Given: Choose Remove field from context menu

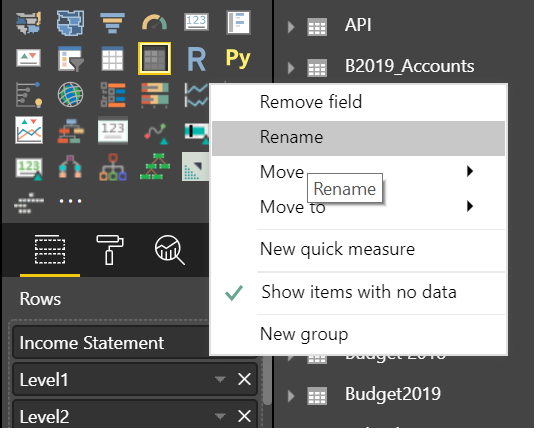Looking at the screenshot, I should point(358,103).
